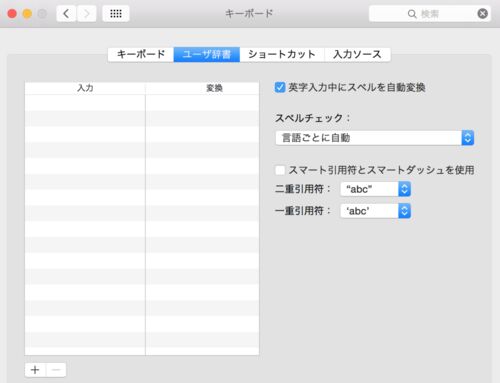The width and height of the screenshot is (500, 383).
Task: Go forward with the right chevron button
Action: (x=87, y=14)
